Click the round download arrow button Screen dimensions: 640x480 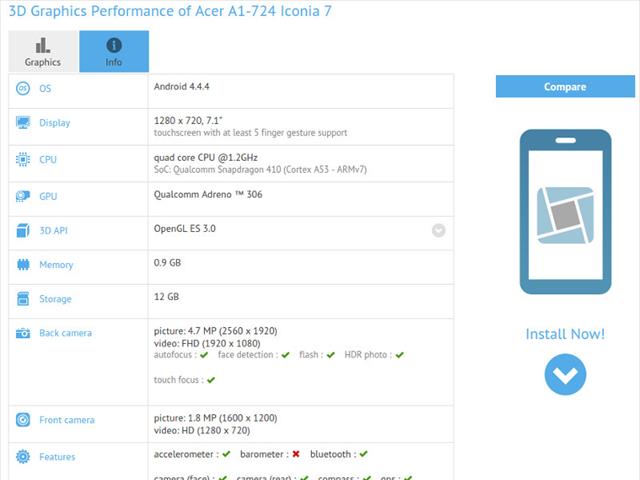coord(565,375)
